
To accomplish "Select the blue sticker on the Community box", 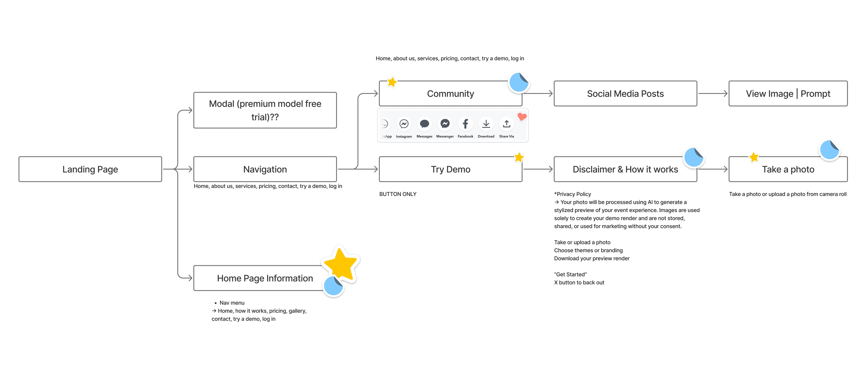I will tap(519, 82).
